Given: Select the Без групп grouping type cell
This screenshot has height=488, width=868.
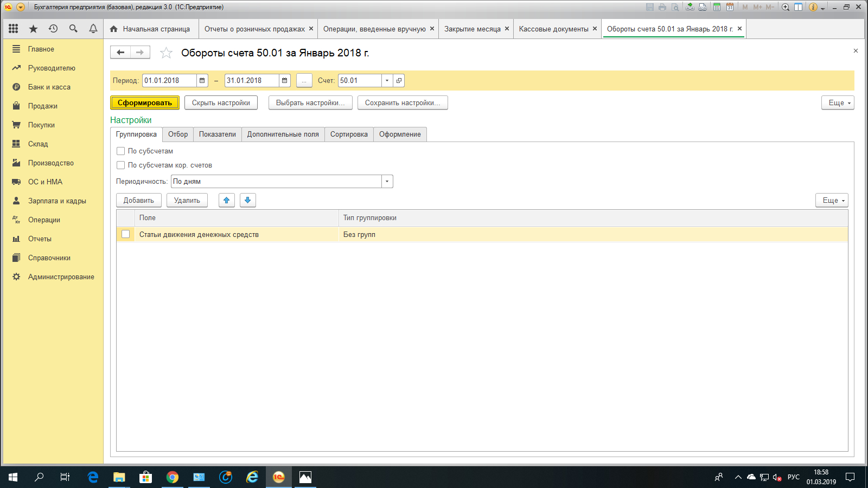Looking at the screenshot, I should point(593,234).
